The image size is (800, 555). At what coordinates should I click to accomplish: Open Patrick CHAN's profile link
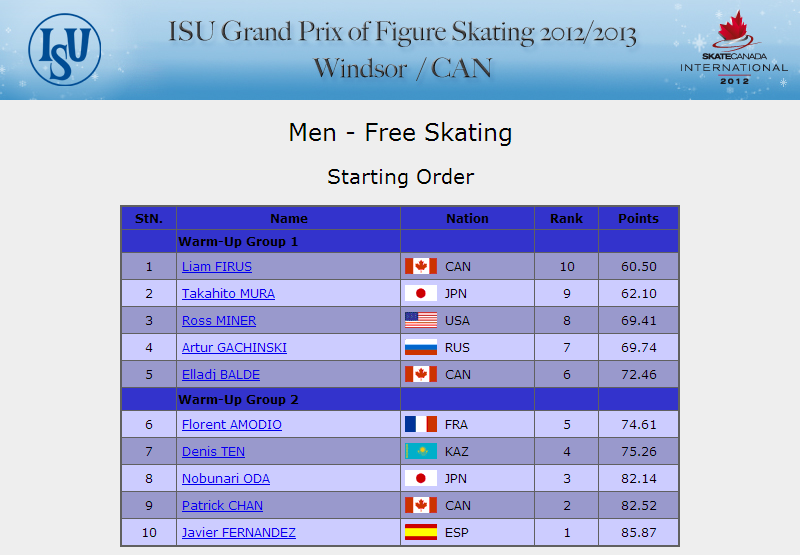click(222, 506)
